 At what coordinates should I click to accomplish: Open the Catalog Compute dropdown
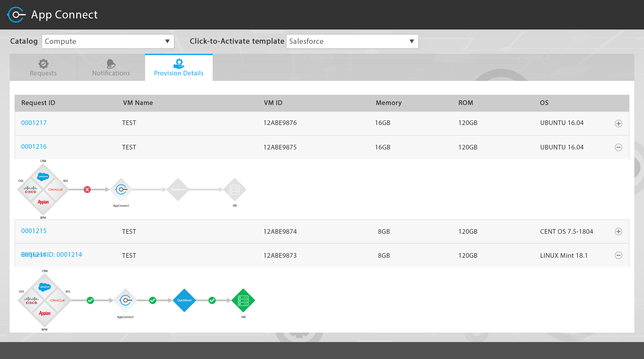coord(108,41)
